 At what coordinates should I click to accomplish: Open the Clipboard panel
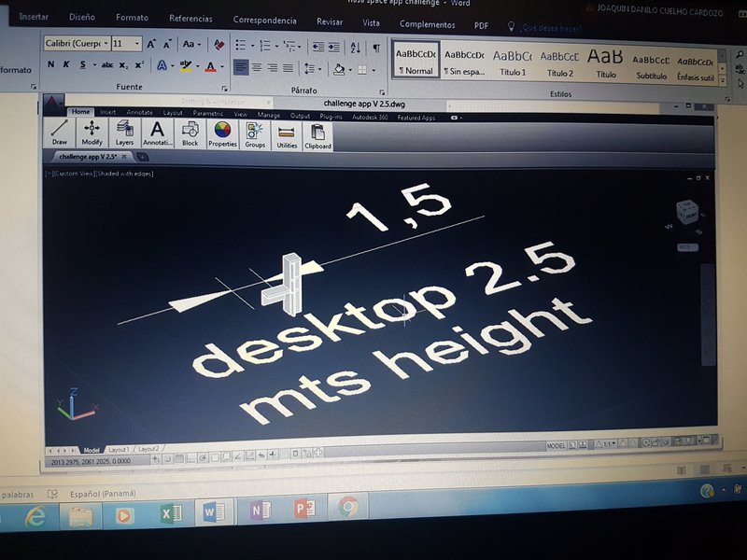click(317, 138)
